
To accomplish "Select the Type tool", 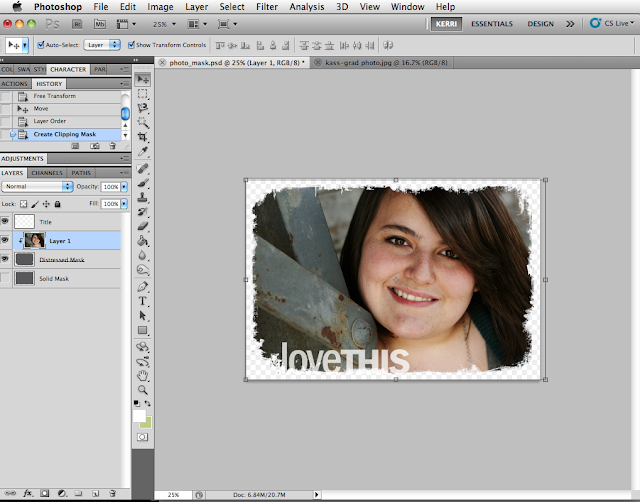I will (x=143, y=299).
